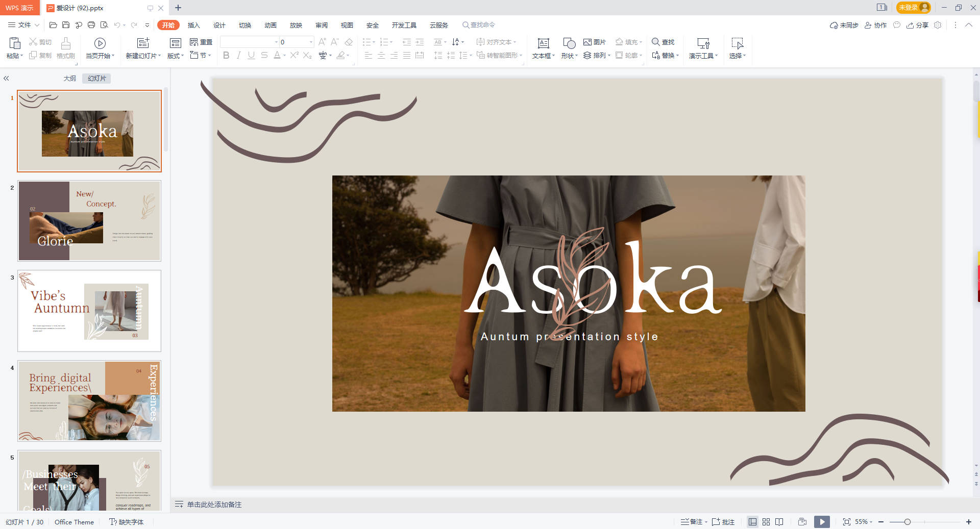Open the customize quick access toolbar dropdown
980x529 pixels.
[147, 25]
